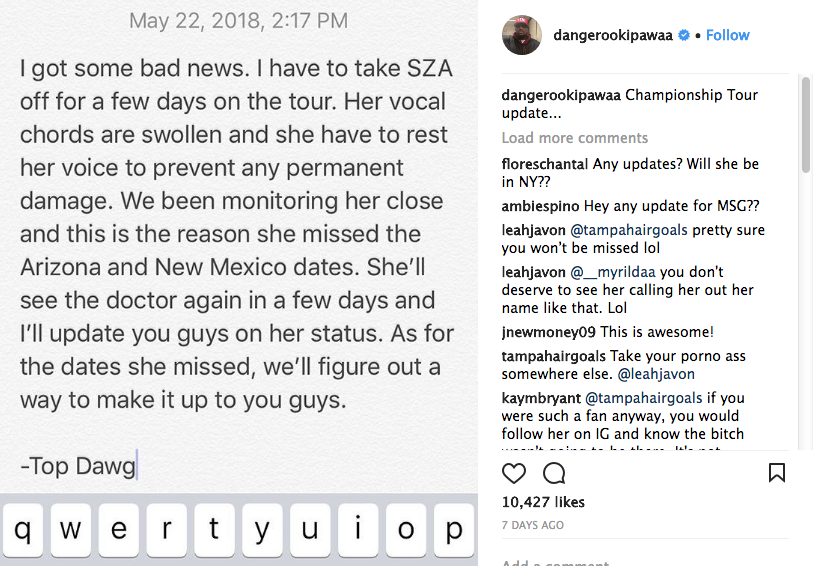View the 10,427 likes list

click(543, 502)
